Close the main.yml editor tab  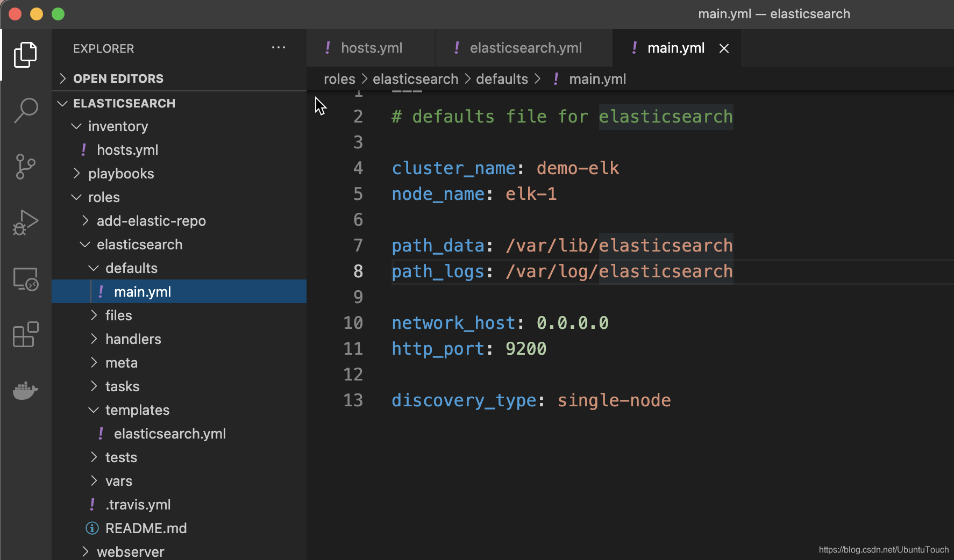(724, 48)
